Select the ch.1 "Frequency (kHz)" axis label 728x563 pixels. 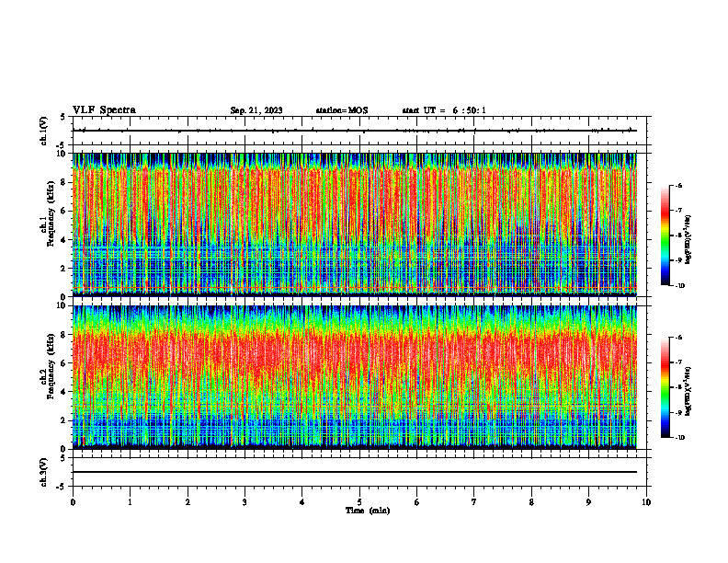51,213
